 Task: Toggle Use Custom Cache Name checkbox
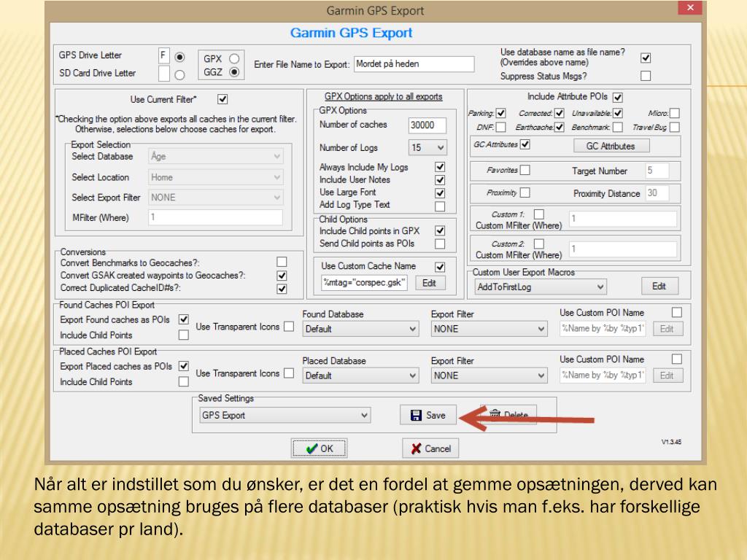[440, 267]
